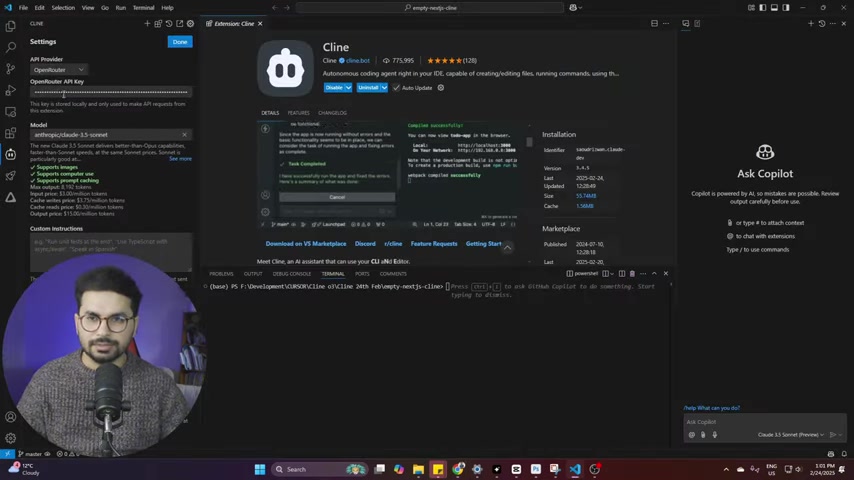Viewport: 854px width, 480px height.
Task: Switch to the DEBUG CONSOLE panel tab
Action: 292,274
